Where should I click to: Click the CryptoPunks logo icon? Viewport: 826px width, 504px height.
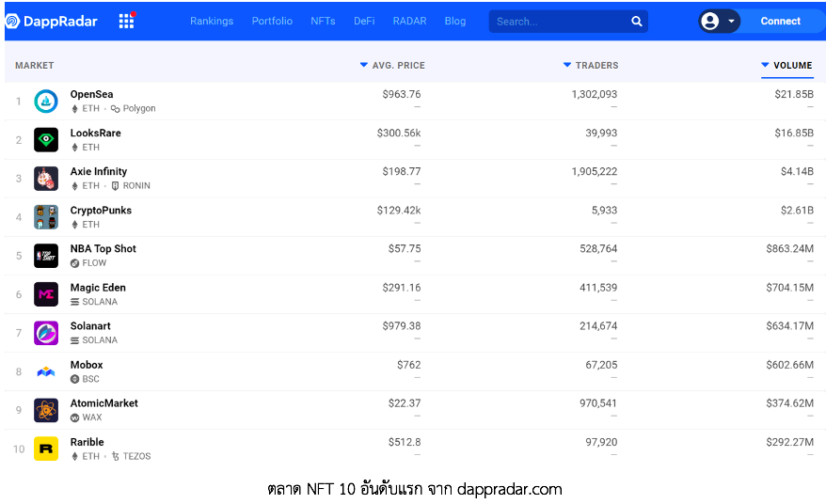click(x=46, y=217)
